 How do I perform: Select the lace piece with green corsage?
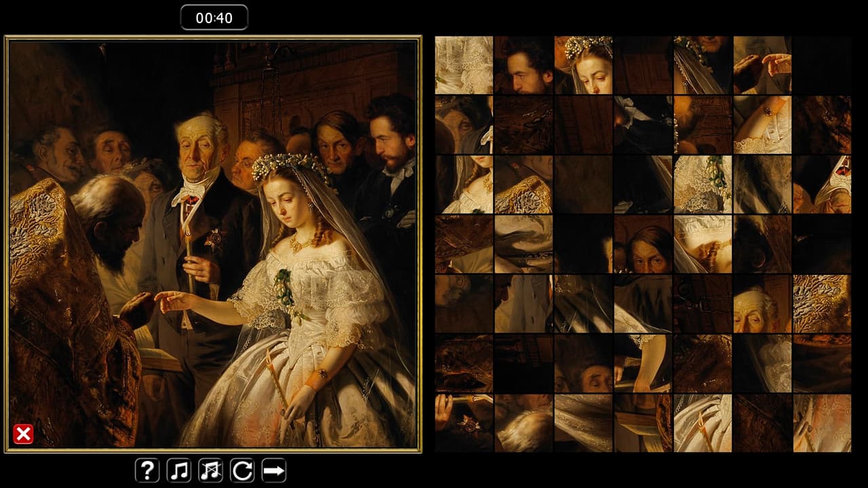tap(703, 184)
